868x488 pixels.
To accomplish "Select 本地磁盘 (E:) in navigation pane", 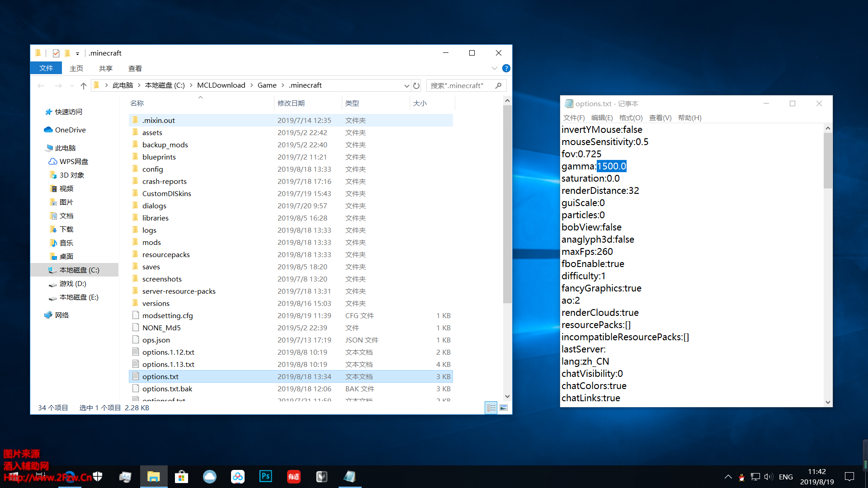I will click(x=79, y=297).
